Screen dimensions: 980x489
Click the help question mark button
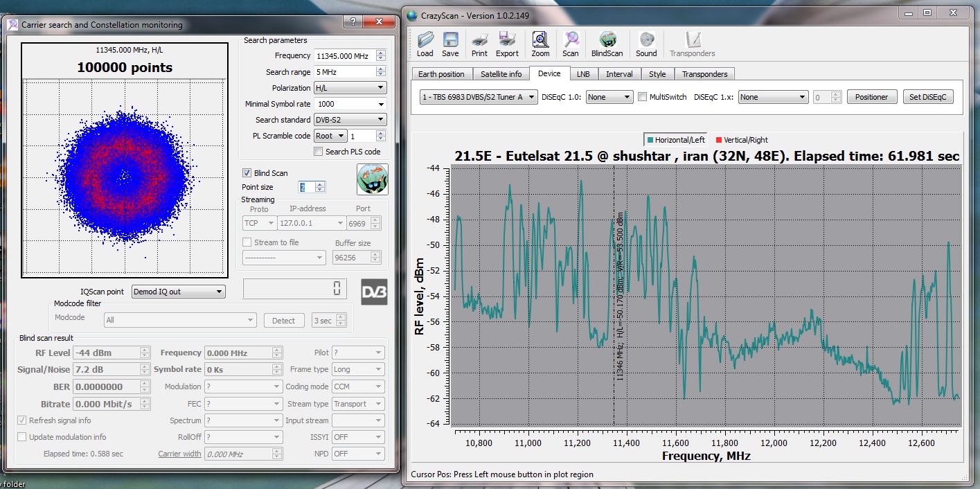pyautogui.click(x=353, y=22)
